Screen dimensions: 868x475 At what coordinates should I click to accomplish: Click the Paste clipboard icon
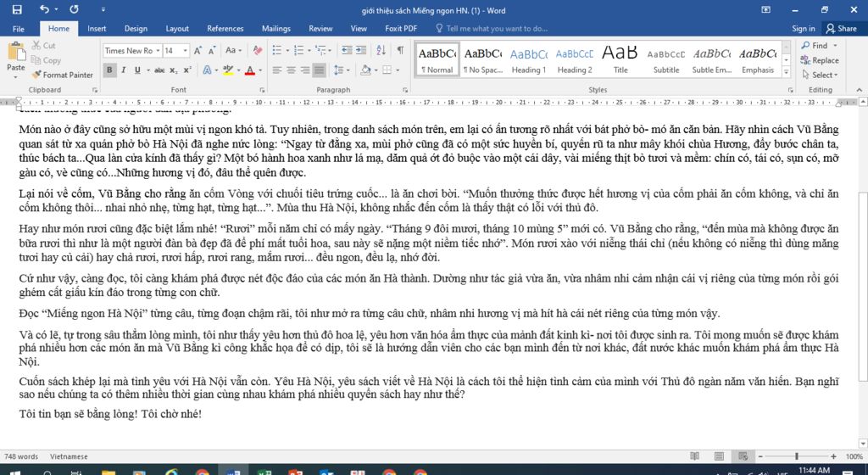pos(15,52)
